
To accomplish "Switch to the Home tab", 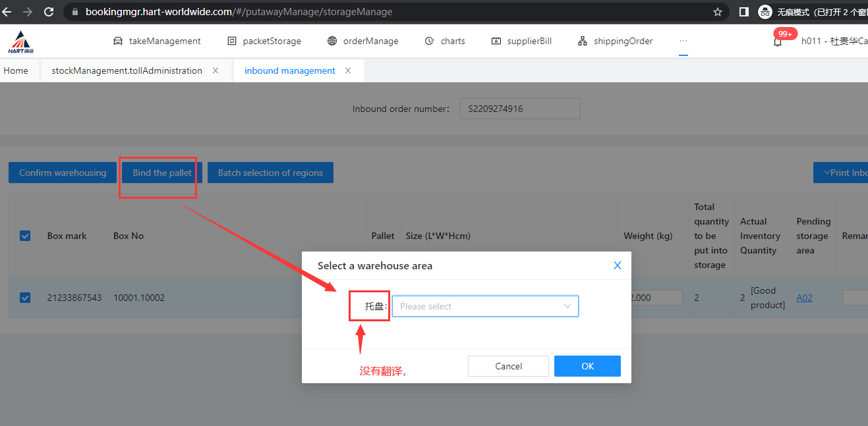I will (16, 70).
